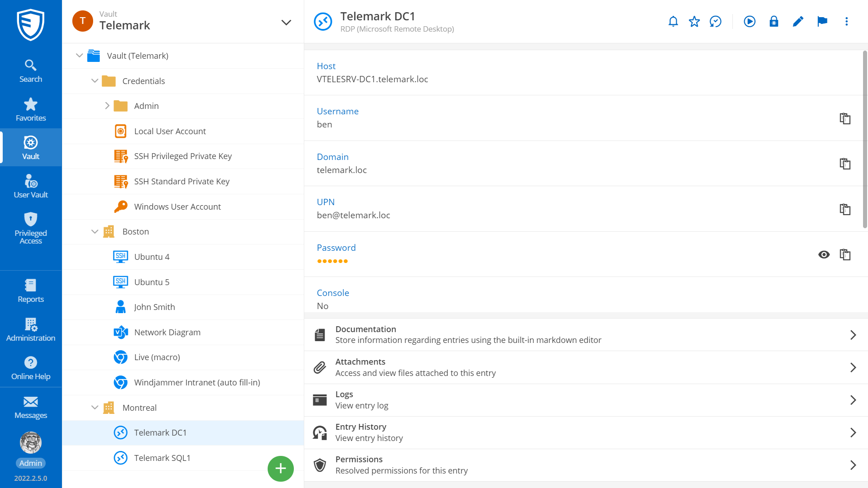Expand the Admin folder
This screenshot has height=488, width=868.
(107, 106)
